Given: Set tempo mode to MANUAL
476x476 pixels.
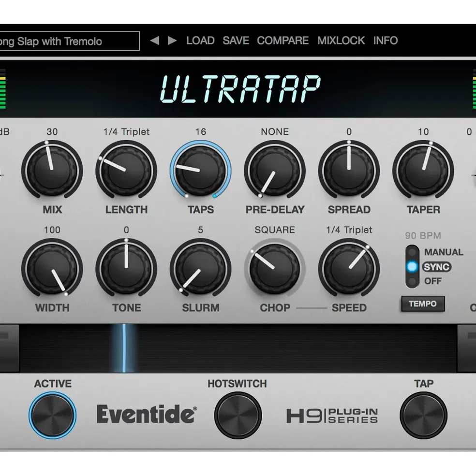Looking at the screenshot, I should click(x=444, y=252).
